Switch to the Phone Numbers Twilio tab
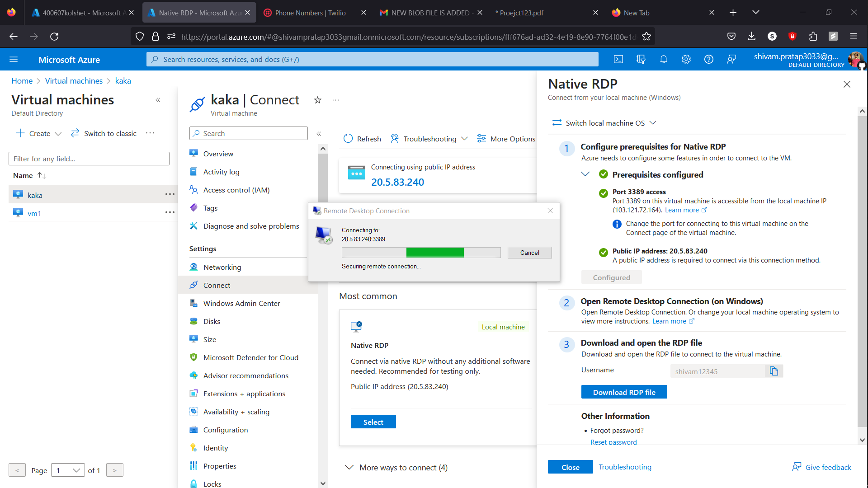Screen dimensions: 868x488 [x=304, y=12]
